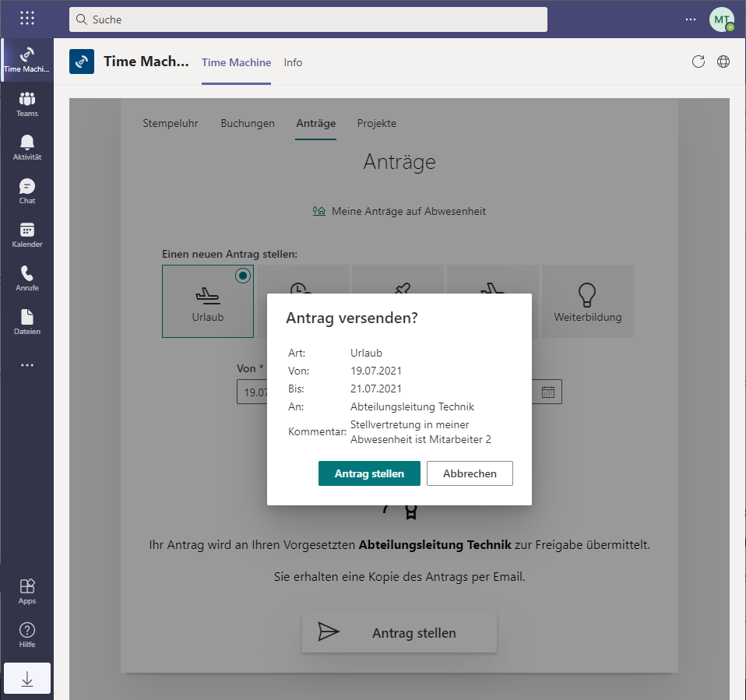Click the globe website icon
This screenshot has width=746, height=700.
point(723,62)
